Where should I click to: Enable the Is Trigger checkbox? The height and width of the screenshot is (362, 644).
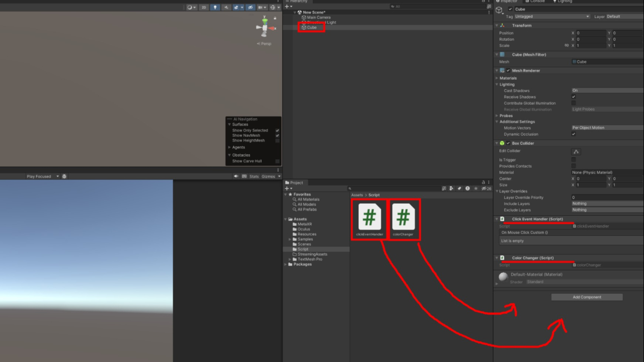pos(574,160)
